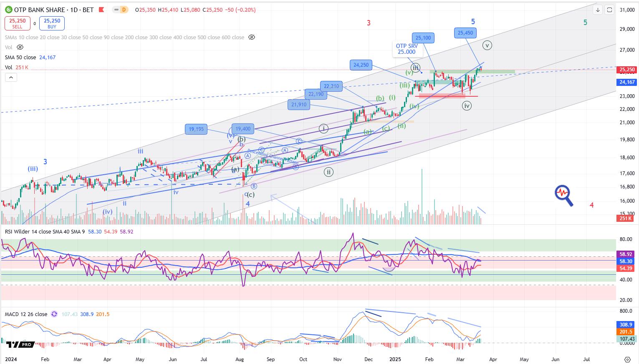Click the circled v wave label
The width and height of the screenshot is (639, 364).
tap(487, 45)
